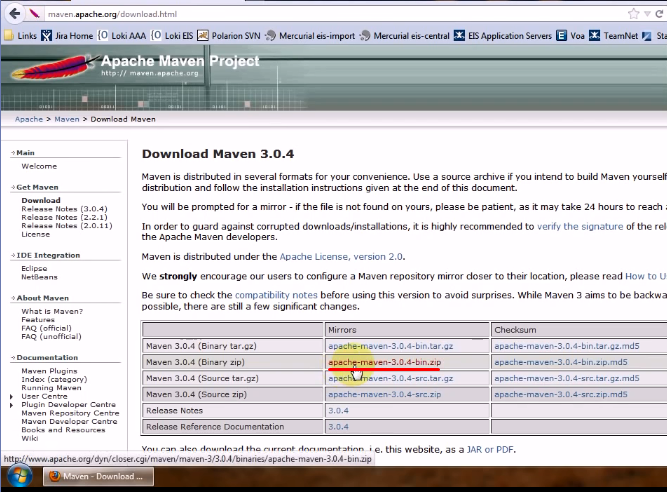Image resolution: width=667 pixels, height=492 pixels.
Task: Open the Mercurial eis-import bookmark
Action: (310, 36)
